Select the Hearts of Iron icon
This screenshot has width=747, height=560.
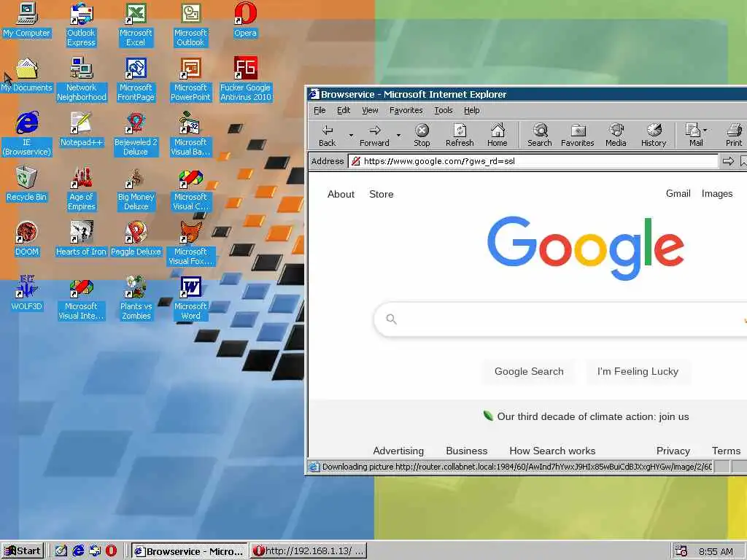[81, 239]
